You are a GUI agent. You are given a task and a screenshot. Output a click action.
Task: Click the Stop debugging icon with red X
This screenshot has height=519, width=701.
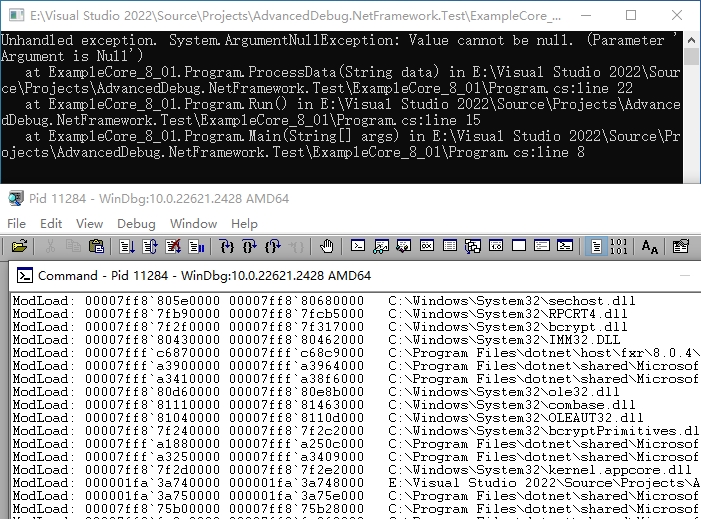(173, 246)
